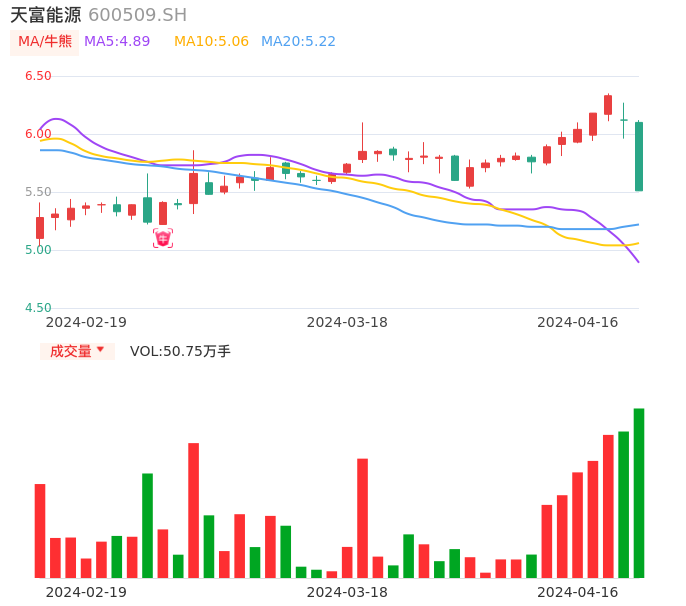Click the 2024-02-19 price chart date label
The height and width of the screenshot is (606, 686).
86,322
